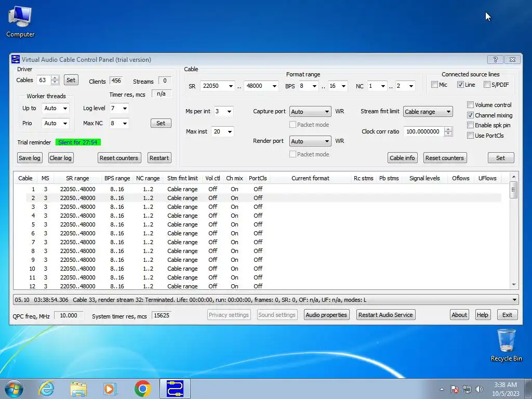Click the Cables count spinner arrows
Image resolution: width=532 pixels, height=399 pixels.
point(55,80)
